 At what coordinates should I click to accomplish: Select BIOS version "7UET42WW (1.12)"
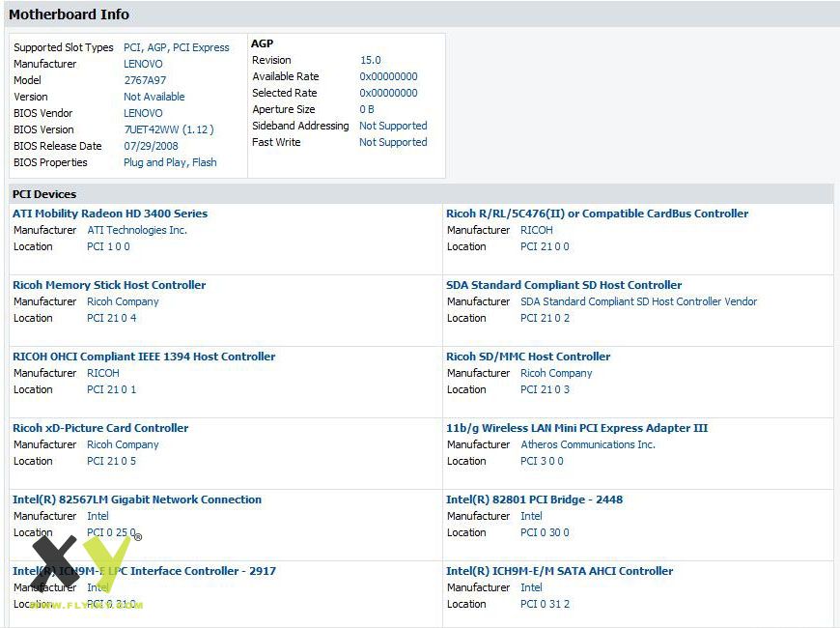tap(169, 129)
